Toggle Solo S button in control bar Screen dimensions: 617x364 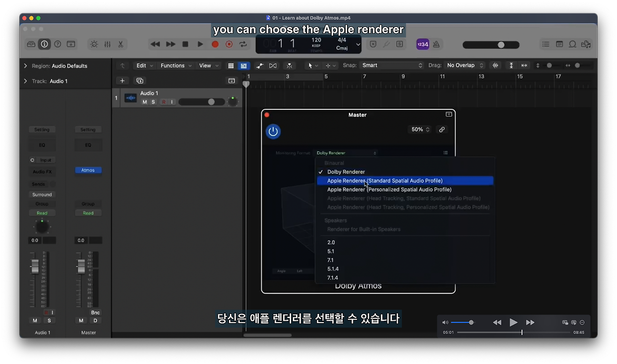(x=400, y=44)
